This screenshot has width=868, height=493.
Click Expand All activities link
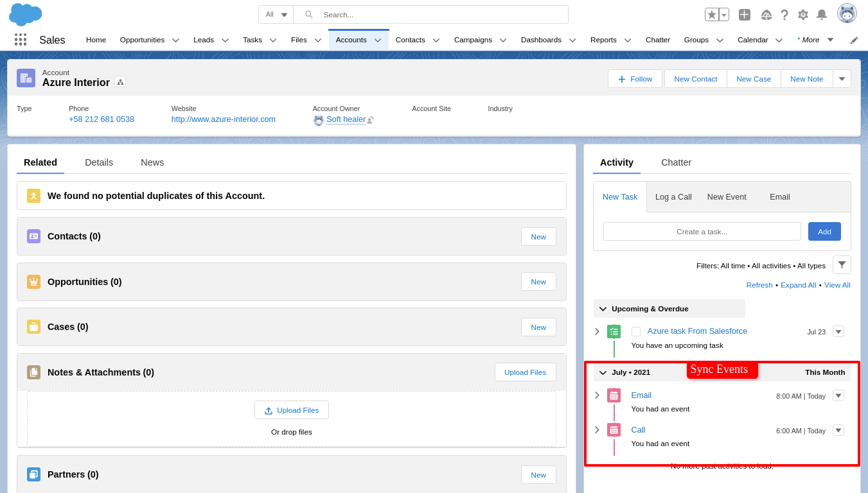click(x=799, y=285)
